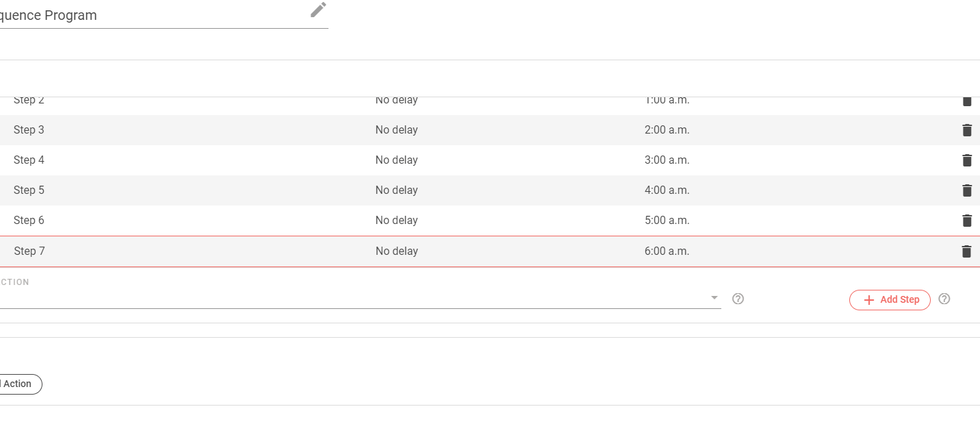
Task: Click help icon beside Add Step button
Action: pyautogui.click(x=944, y=299)
